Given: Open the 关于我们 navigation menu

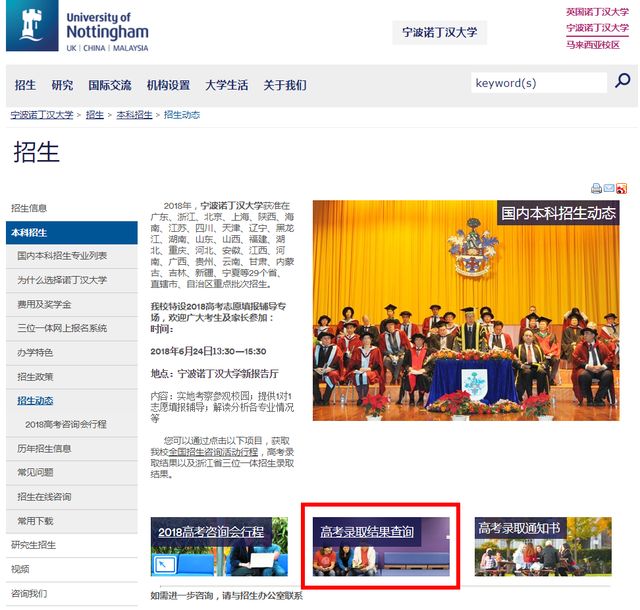Looking at the screenshot, I should [x=285, y=85].
